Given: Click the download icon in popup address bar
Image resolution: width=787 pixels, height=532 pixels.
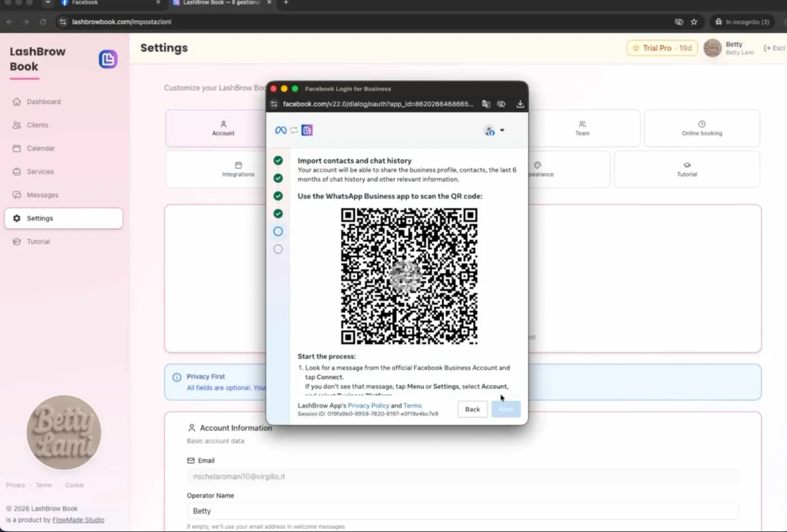Looking at the screenshot, I should pos(520,104).
